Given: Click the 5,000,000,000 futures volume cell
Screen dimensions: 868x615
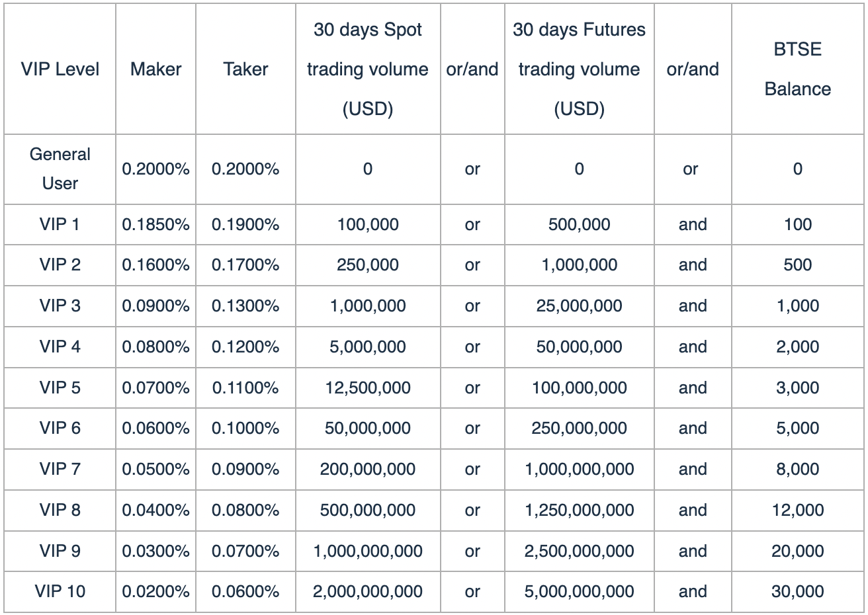Looking at the screenshot, I should click(579, 591).
